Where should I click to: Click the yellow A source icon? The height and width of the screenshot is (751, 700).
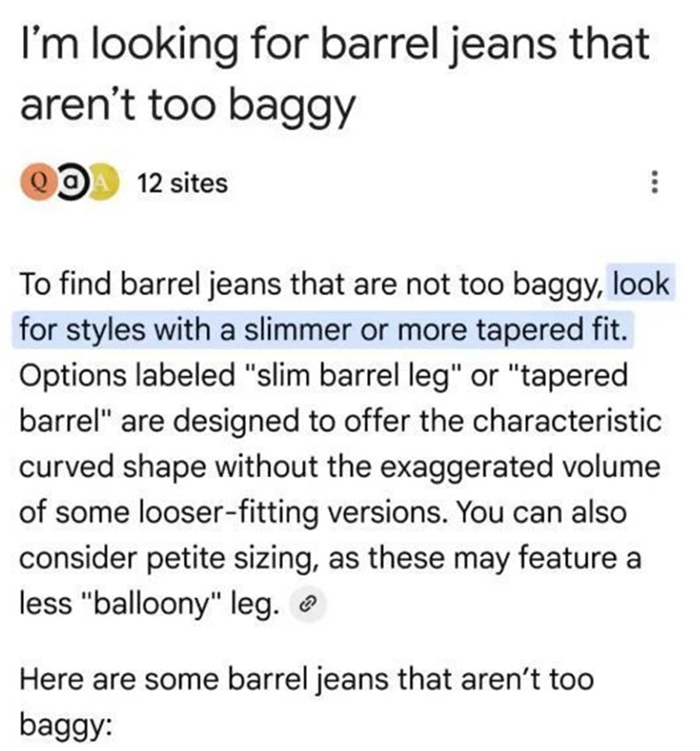pos(104,183)
